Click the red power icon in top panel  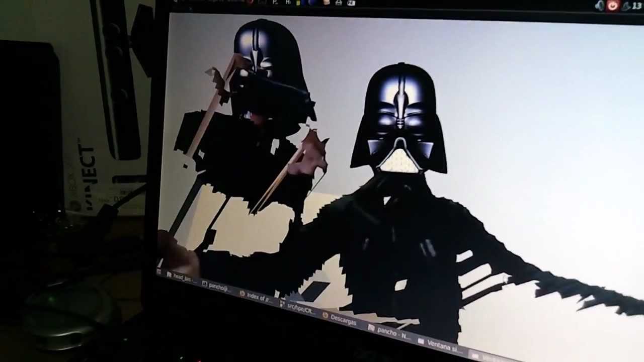[612, 6]
